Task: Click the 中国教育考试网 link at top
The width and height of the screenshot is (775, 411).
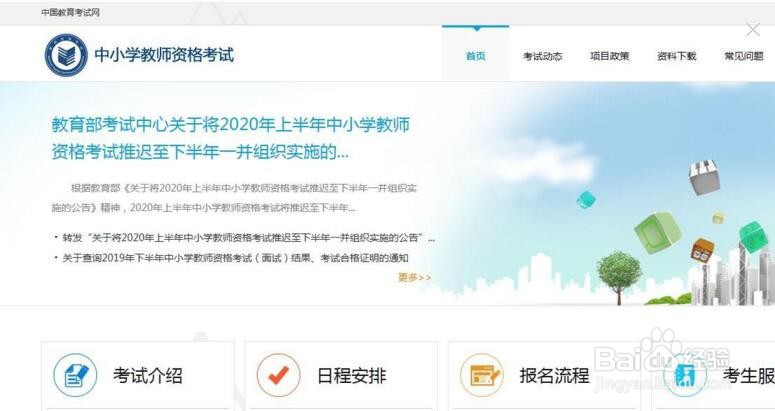Action: click(x=70, y=12)
